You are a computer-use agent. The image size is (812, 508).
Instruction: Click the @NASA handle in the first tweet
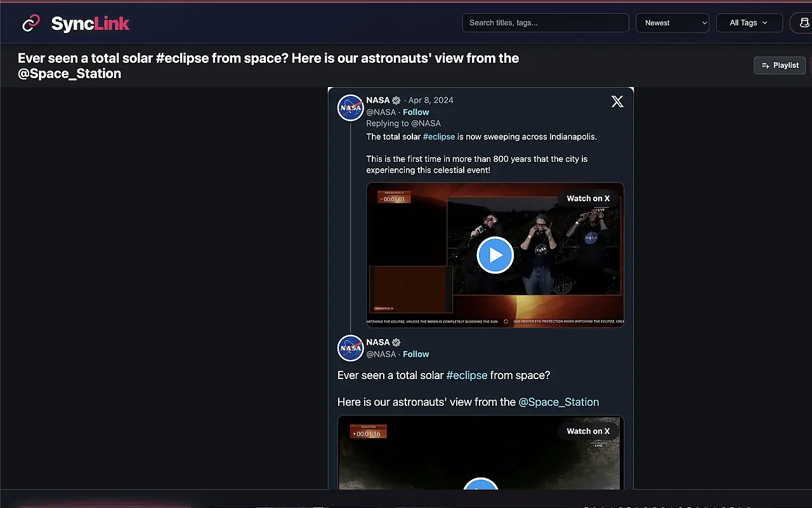pos(381,112)
